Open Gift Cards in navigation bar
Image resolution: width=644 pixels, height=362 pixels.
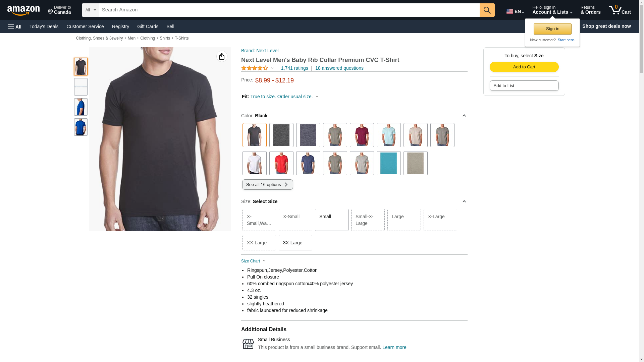click(x=148, y=26)
